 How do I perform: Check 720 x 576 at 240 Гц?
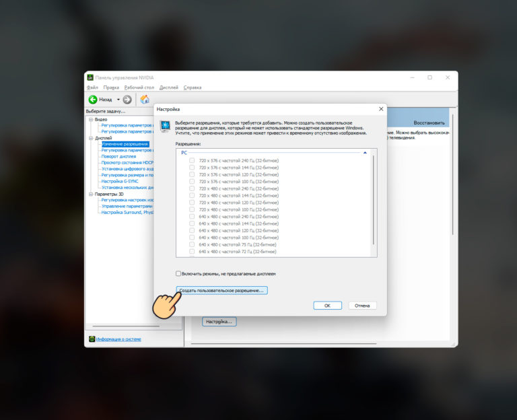click(x=192, y=161)
